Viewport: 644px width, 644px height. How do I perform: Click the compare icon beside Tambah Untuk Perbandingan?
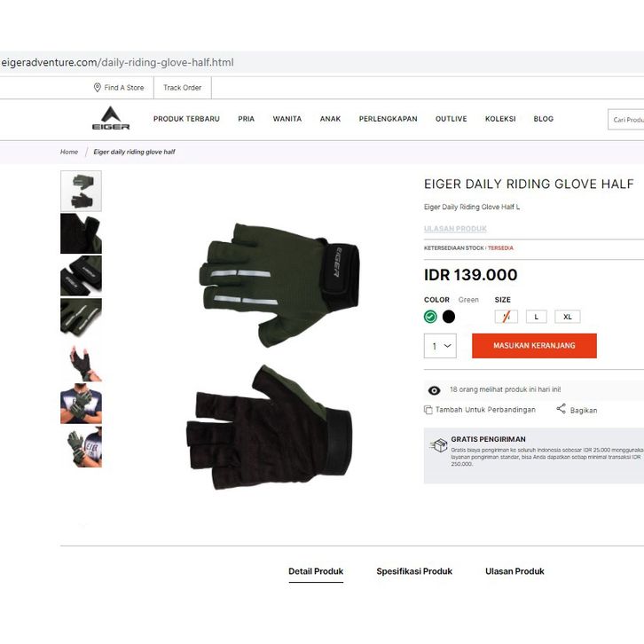click(428, 410)
